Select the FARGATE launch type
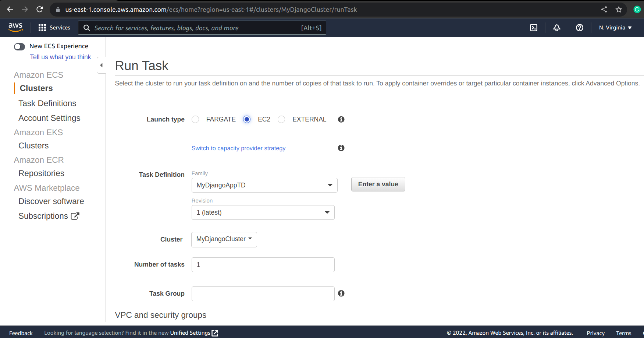Screen dimensions: 644x338 pyautogui.click(x=195, y=119)
